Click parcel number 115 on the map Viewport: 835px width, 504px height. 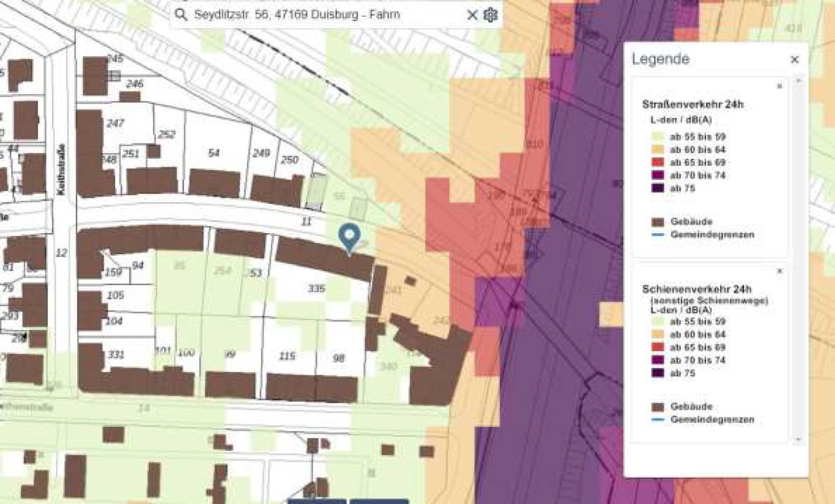pos(287,356)
